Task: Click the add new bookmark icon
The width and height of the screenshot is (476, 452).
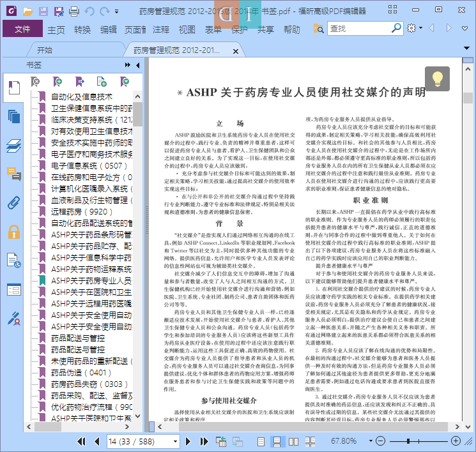Action: pyautogui.click(x=58, y=82)
